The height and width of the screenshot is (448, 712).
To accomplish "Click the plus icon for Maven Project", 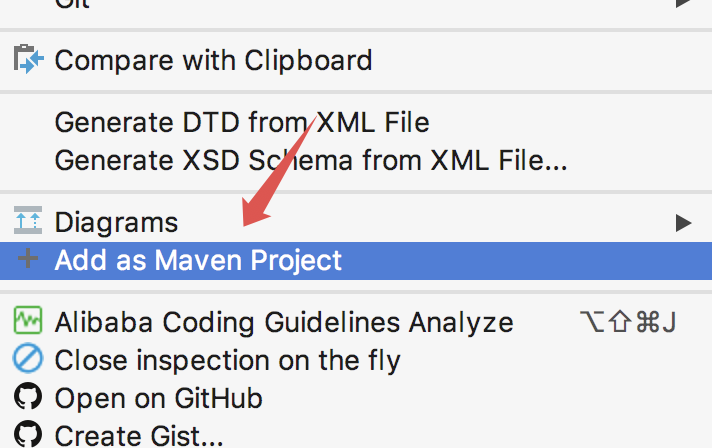I will click(28, 260).
